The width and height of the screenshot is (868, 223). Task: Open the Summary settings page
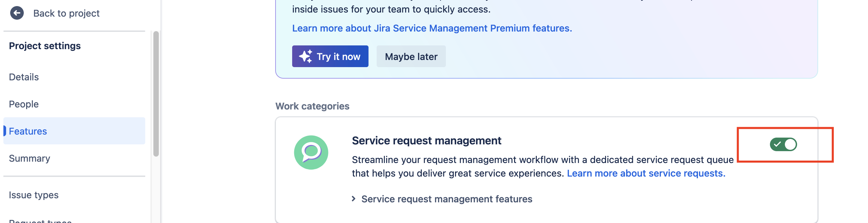(30, 158)
